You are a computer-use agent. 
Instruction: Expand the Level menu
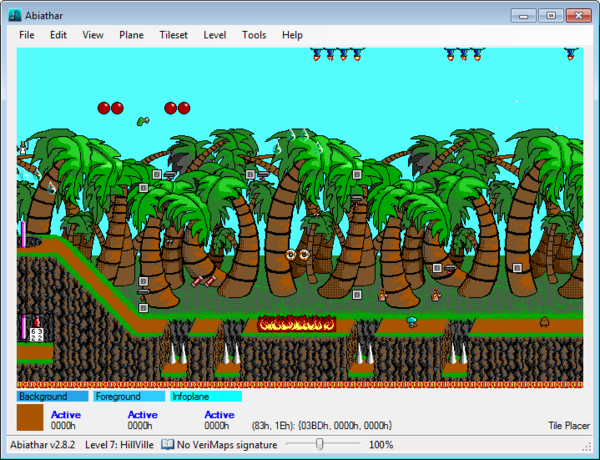[x=214, y=35]
